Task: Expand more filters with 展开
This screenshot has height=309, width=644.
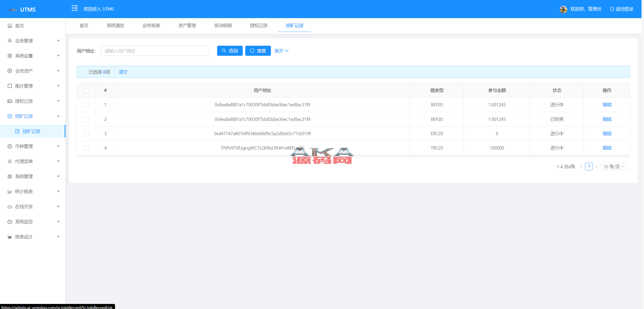Action: (x=281, y=51)
